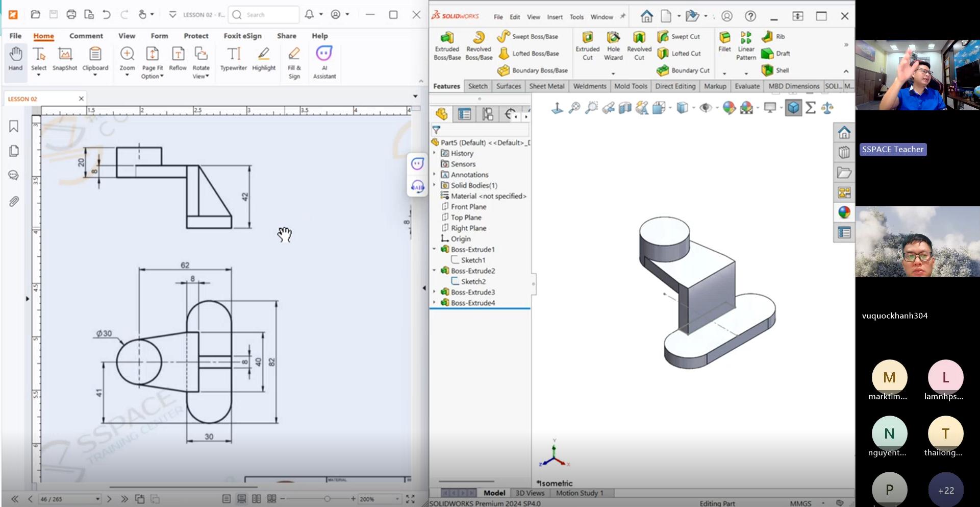
Task: Switch to the Motion Study 1 tab
Action: 580,493
